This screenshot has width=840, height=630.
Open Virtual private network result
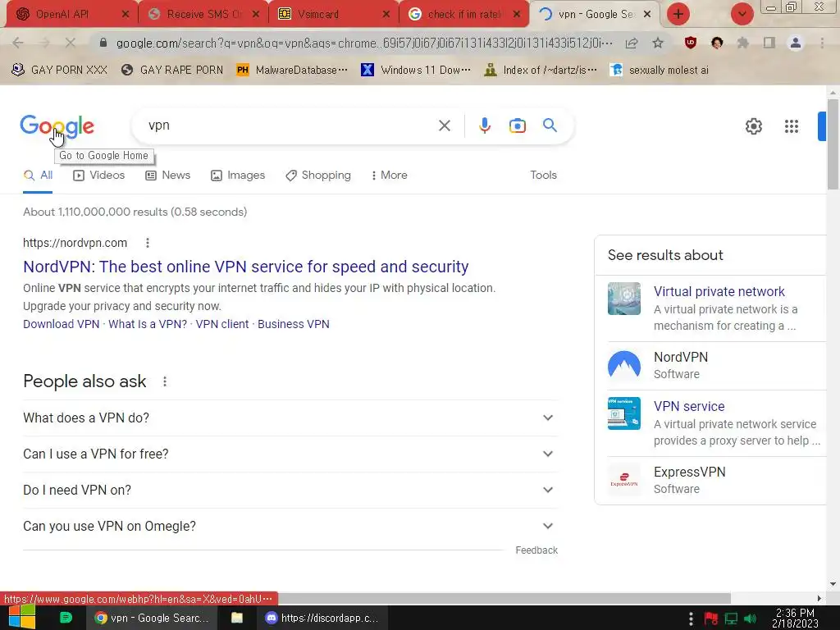tap(719, 291)
